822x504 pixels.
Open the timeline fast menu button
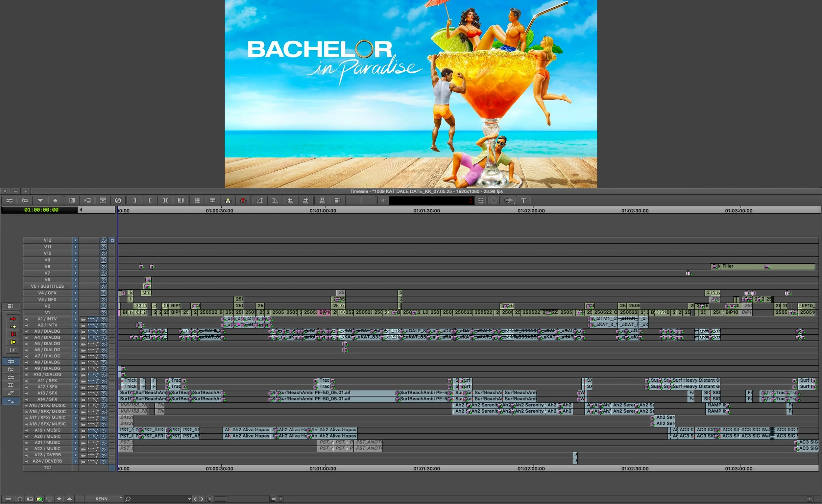[9, 499]
